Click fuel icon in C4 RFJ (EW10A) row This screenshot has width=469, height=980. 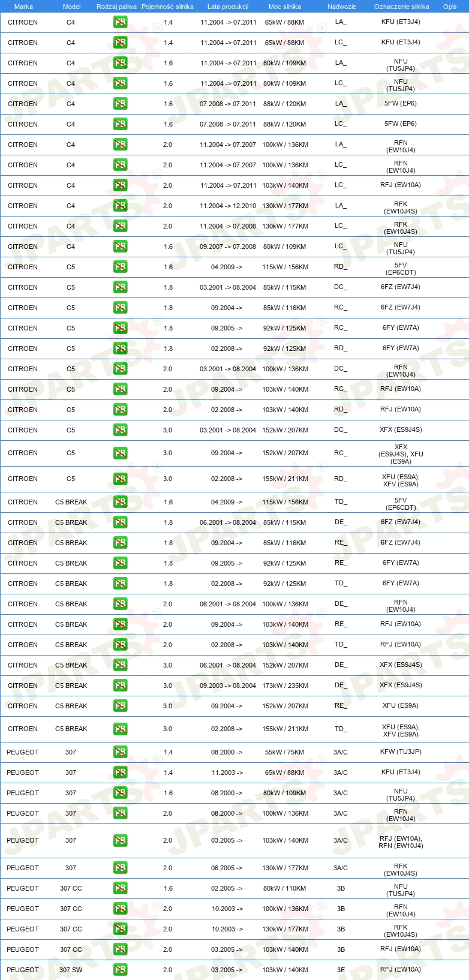coord(121,185)
